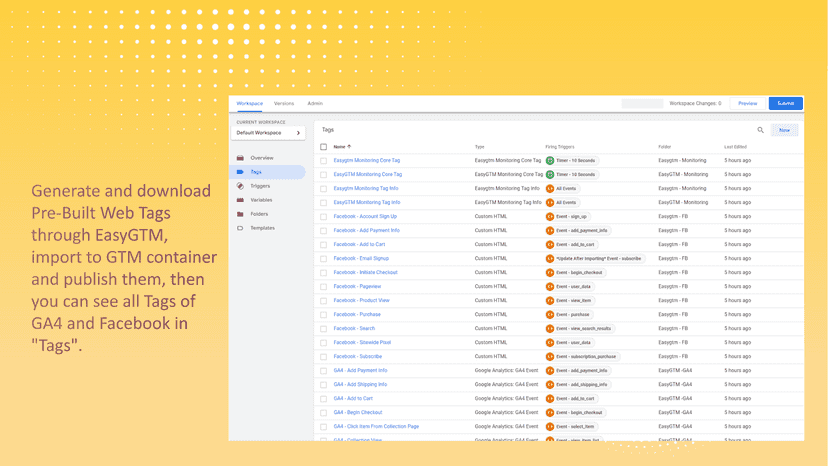Open the Templates sidebar icon
Image resolution: width=828 pixels, height=466 pixels.
240,228
